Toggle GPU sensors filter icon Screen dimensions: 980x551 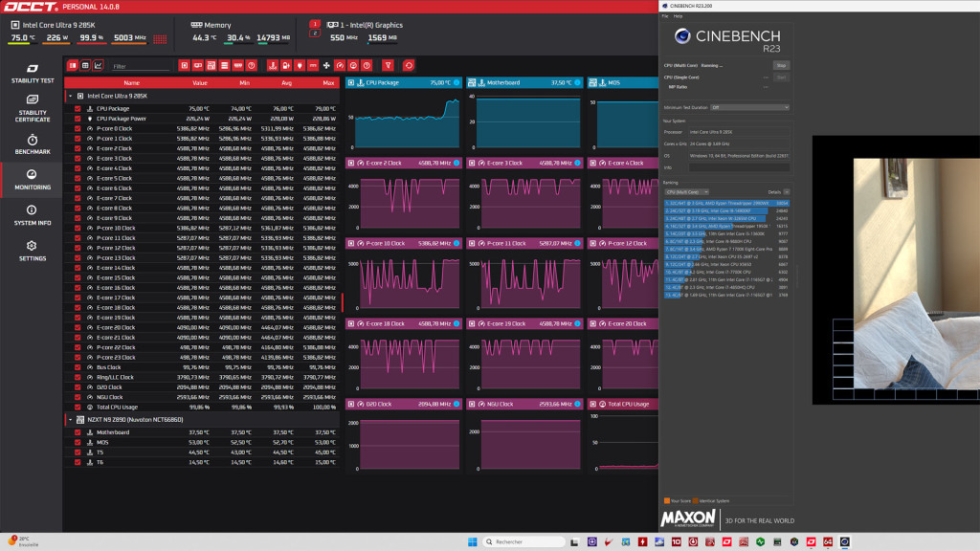click(197, 66)
